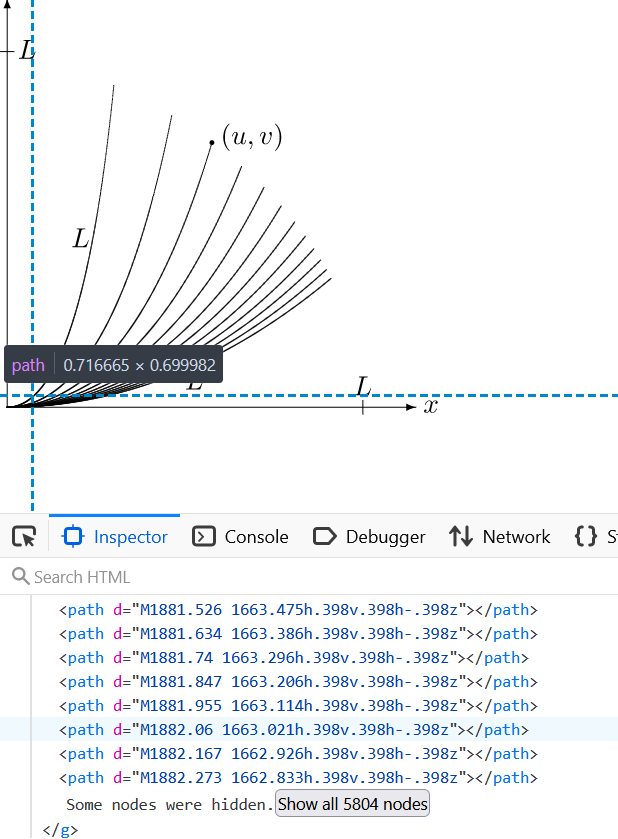This screenshot has height=839, width=618.
Task: Open the Console tab
Action: pyautogui.click(x=240, y=536)
